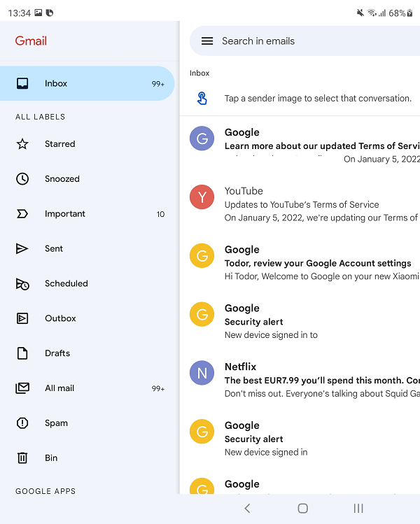420x524 pixels.
Task: Click the Gmail logo title
Action: click(31, 41)
